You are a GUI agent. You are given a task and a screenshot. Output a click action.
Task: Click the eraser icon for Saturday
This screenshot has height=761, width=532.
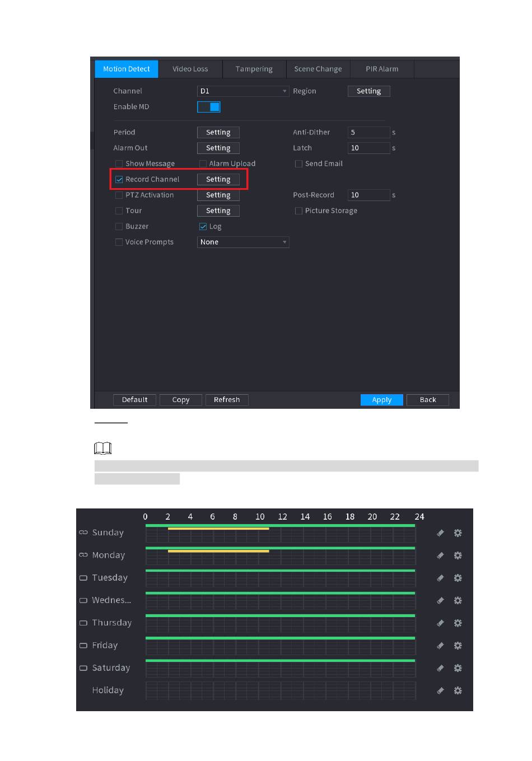(x=440, y=668)
